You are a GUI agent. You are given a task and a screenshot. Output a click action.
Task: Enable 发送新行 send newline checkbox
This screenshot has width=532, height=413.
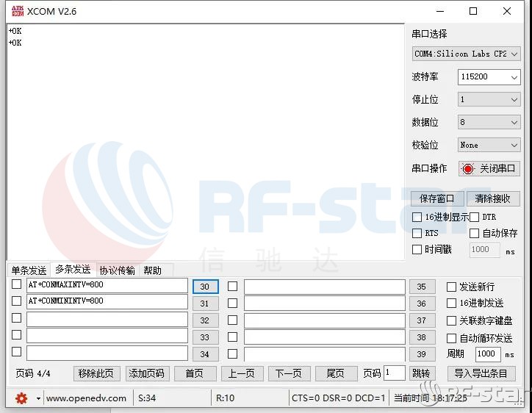point(451,287)
